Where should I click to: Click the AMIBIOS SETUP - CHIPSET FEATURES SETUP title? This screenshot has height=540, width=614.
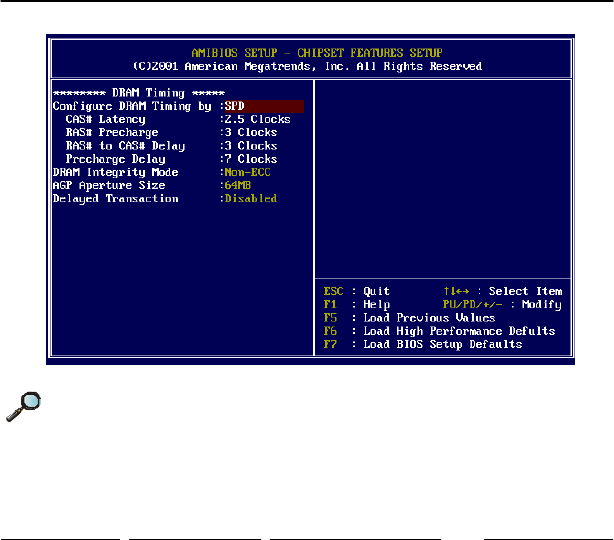click(317, 53)
